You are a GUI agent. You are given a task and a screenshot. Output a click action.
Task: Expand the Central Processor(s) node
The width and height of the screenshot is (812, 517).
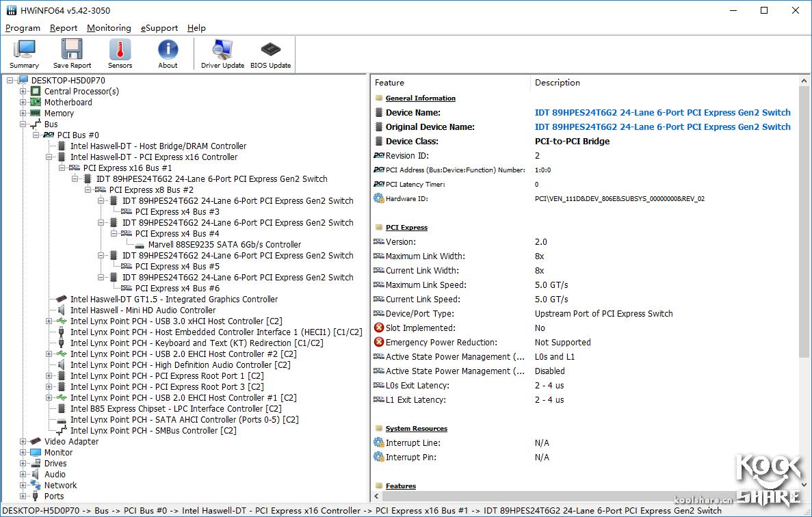pyautogui.click(x=23, y=92)
